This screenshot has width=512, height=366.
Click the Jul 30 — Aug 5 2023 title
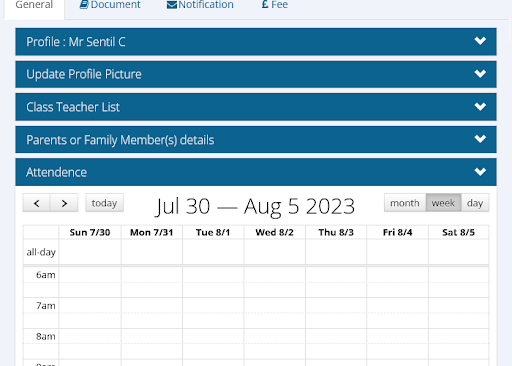(256, 206)
